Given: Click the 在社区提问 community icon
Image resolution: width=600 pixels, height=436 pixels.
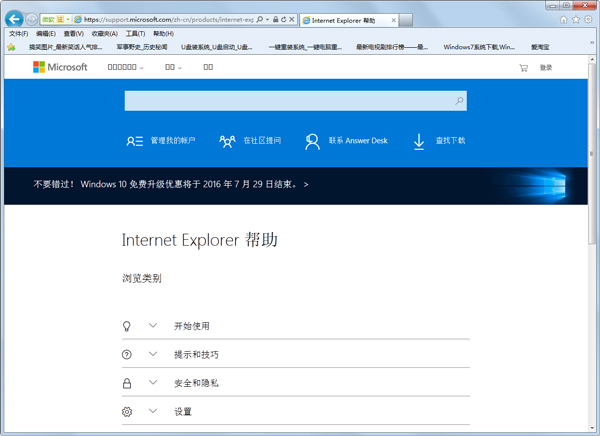Looking at the screenshot, I should (227, 141).
